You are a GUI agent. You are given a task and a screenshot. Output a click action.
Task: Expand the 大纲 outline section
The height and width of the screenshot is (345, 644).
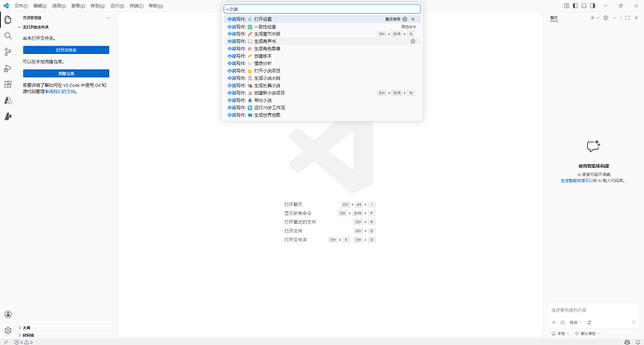tap(66, 328)
